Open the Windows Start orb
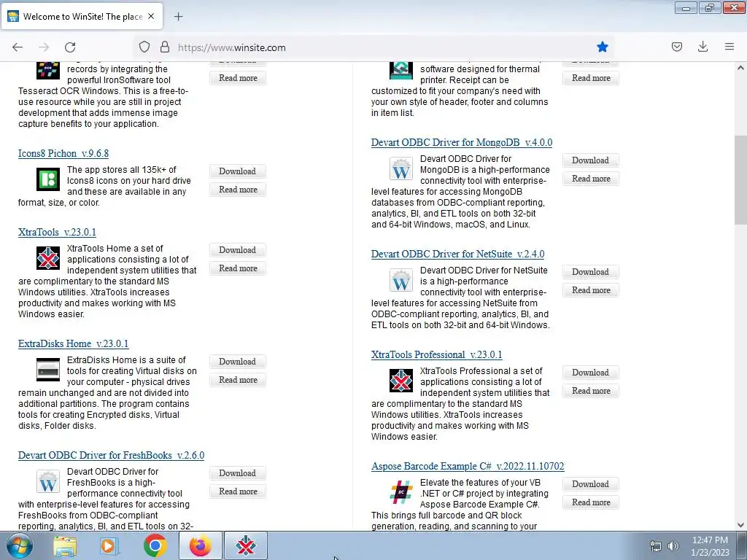This screenshot has width=747, height=560. coord(19,545)
